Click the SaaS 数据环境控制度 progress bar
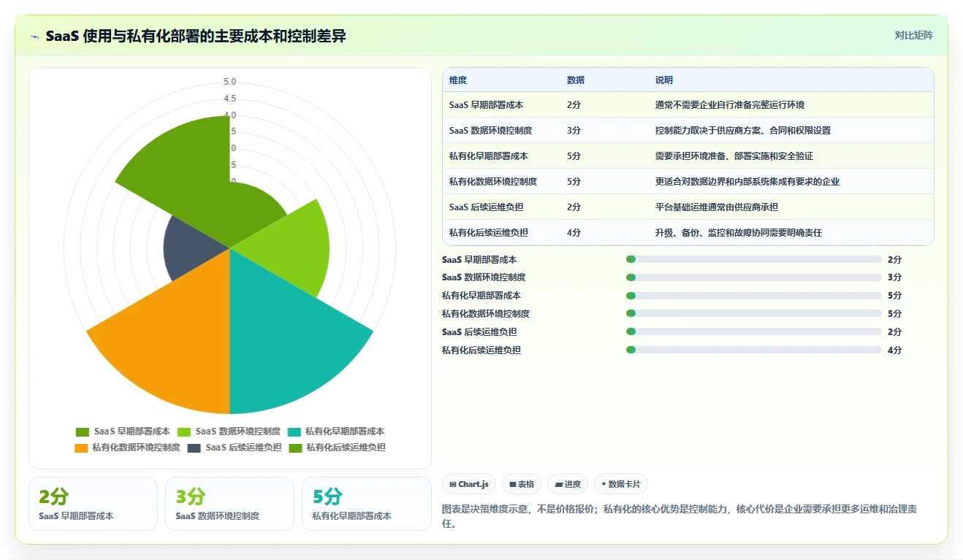Viewport: 963px width, 560px height. (x=753, y=277)
